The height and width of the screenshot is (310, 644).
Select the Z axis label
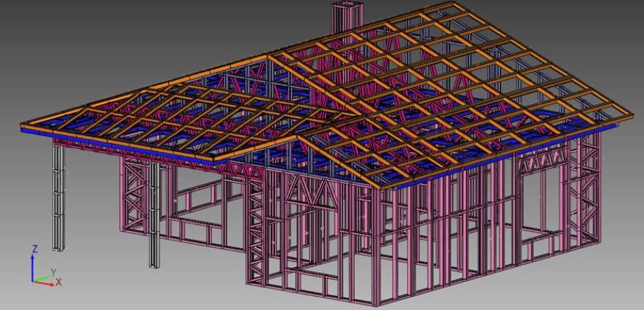coord(35,249)
